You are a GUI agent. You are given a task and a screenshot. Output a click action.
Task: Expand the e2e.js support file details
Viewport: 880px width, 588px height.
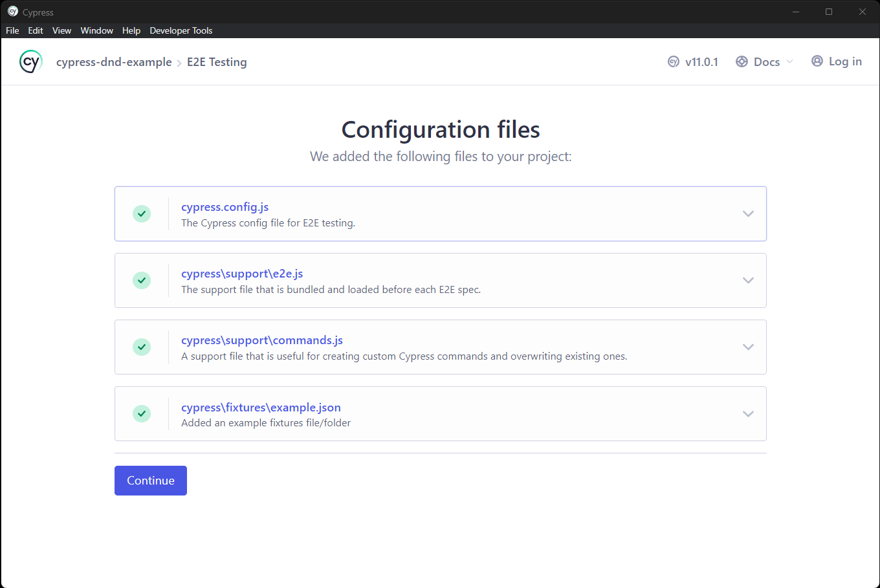click(x=748, y=280)
